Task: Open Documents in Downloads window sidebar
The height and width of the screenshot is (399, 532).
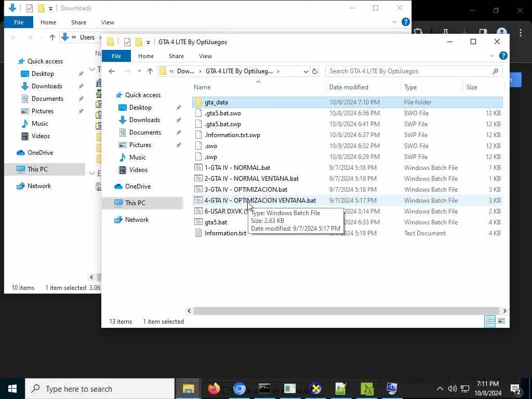Action: (47, 99)
